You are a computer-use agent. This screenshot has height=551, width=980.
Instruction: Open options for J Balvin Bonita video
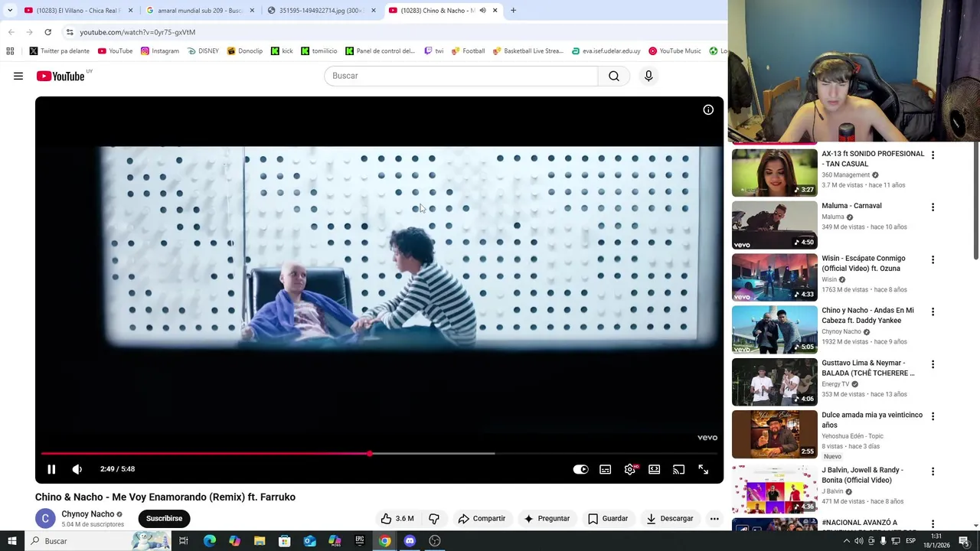[933, 471]
